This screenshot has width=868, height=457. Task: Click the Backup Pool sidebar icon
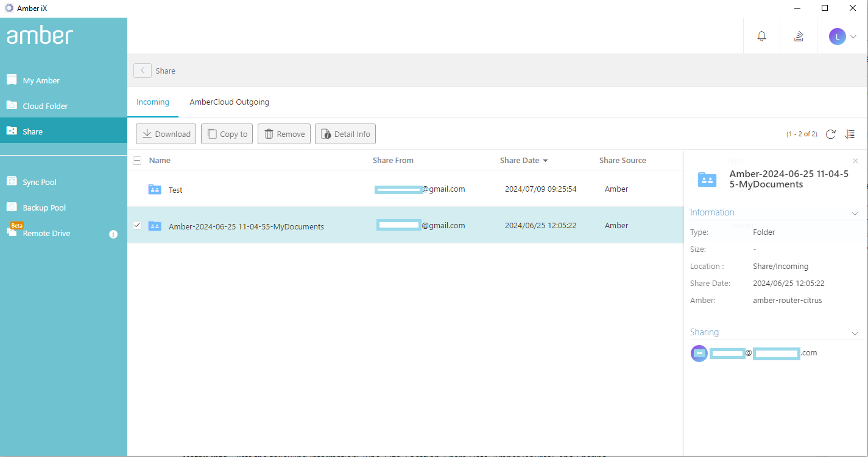point(12,207)
